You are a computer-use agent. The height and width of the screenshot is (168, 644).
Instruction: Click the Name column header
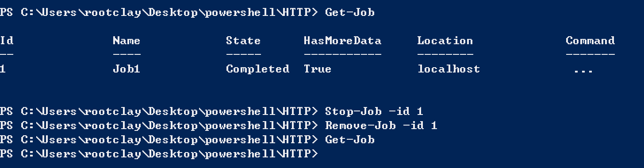click(126, 41)
